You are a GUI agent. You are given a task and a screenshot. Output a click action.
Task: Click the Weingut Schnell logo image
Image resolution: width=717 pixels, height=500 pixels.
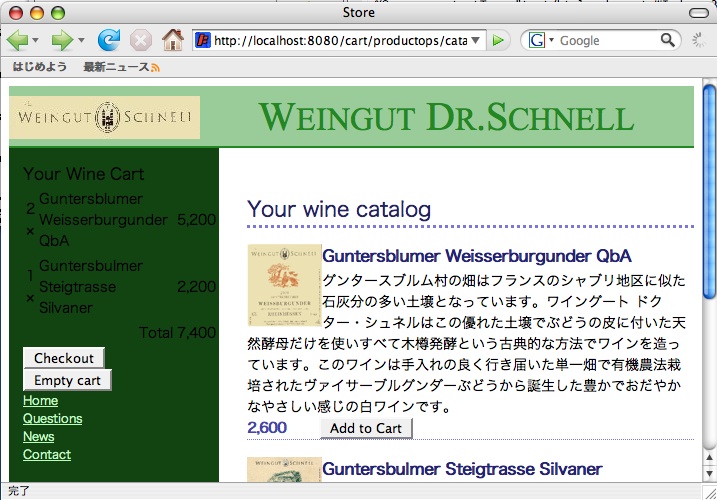[x=105, y=117]
